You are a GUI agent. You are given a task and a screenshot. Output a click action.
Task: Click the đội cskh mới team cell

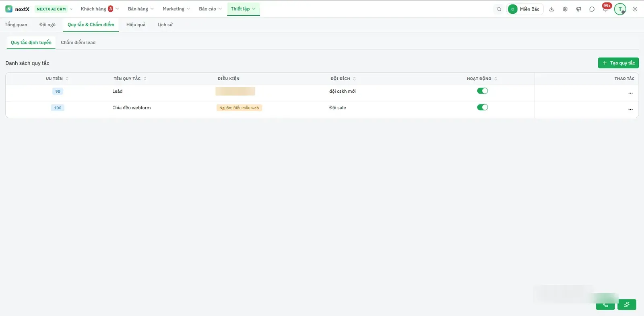click(x=343, y=91)
